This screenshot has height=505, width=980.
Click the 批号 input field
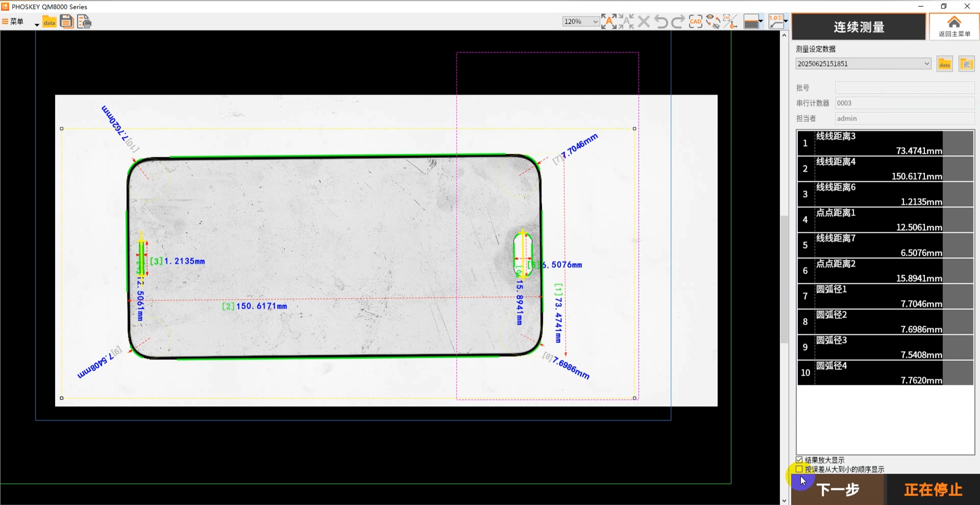[x=904, y=88]
